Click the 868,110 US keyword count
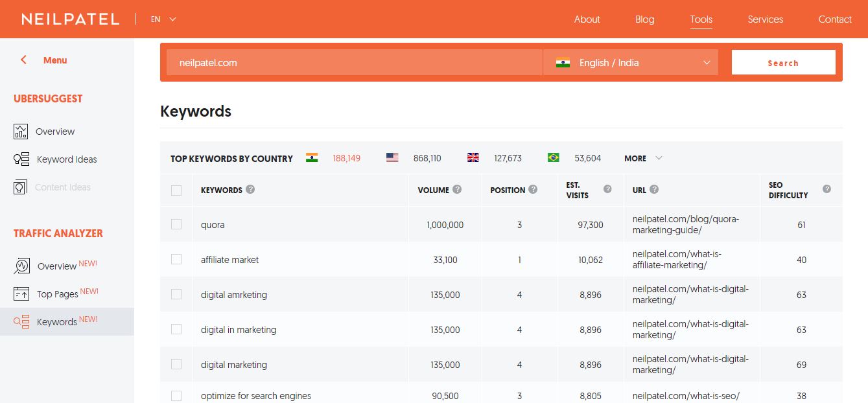This screenshot has height=403, width=868. point(427,158)
